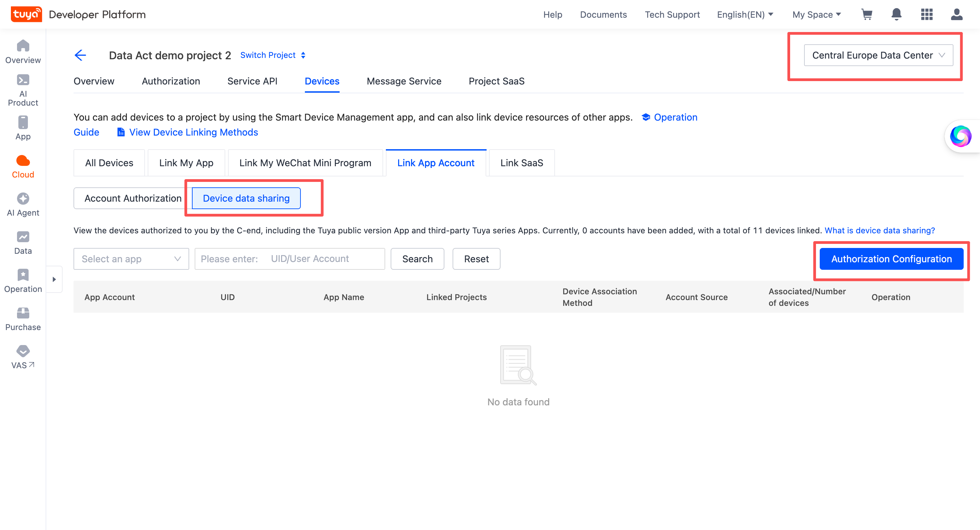Switch to the Message Service tab
Image resolution: width=980 pixels, height=530 pixels.
[x=404, y=81]
